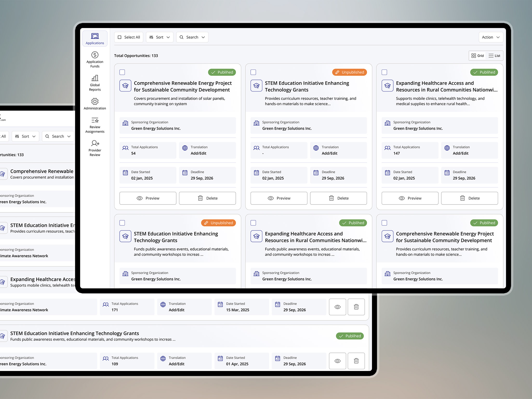Tick checkbox on first Renewable Energy card

pyautogui.click(x=122, y=72)
